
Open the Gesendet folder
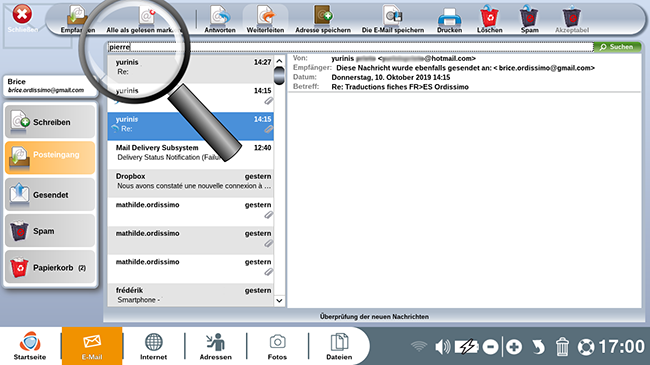click(x=50, y=194)
